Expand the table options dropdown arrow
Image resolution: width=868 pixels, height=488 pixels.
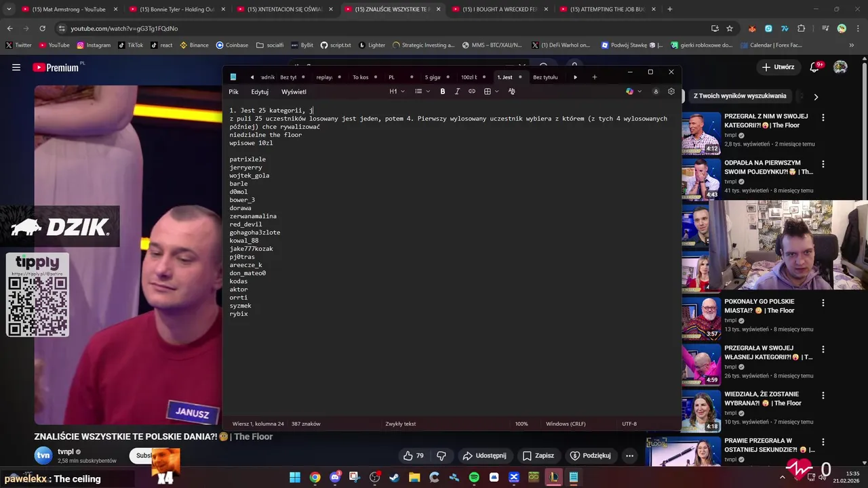(497, 91)
